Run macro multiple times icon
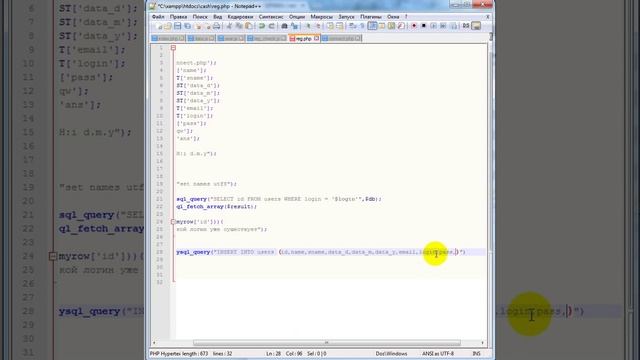This screenshot has height=360, width=640. (x=443, y=26)
